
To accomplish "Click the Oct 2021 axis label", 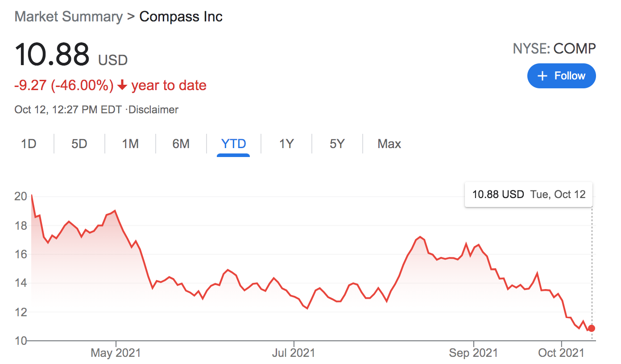I will pos(561,353).
